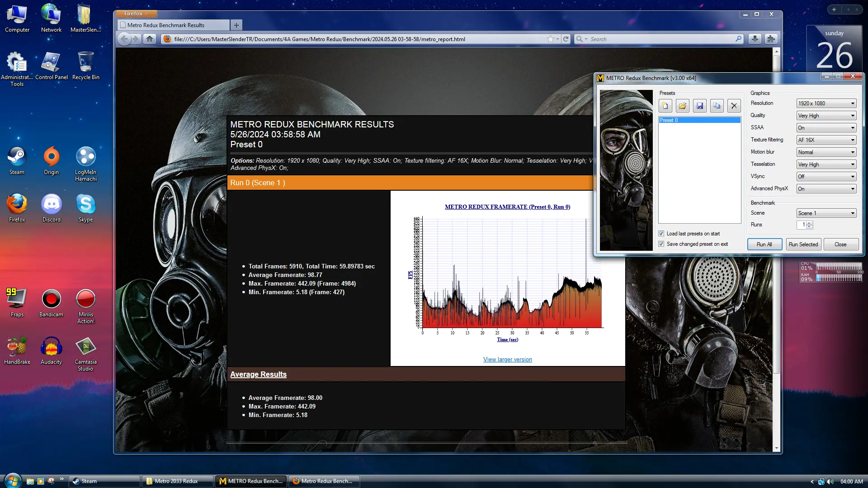The width and height of the screenshot is (868, 488).
Task: Bookmark this page with star icon
Action: point(550,39)
